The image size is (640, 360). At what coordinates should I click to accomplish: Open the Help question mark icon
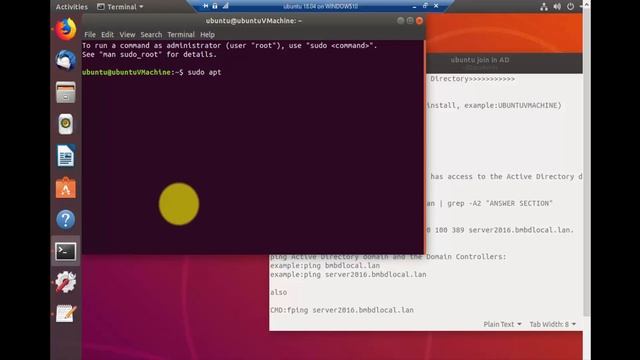point(66,220)
